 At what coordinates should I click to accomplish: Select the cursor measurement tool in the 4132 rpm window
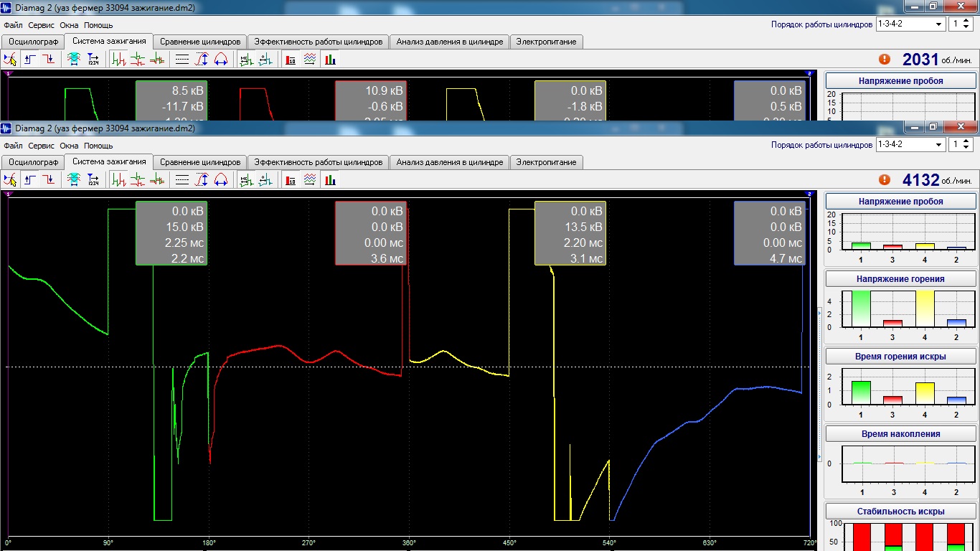click(10, 179)
